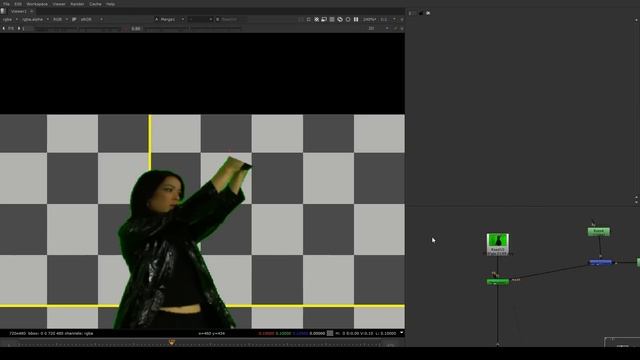
Task: Click the viewer refresh icon
Action: click(x=340, y=19)
